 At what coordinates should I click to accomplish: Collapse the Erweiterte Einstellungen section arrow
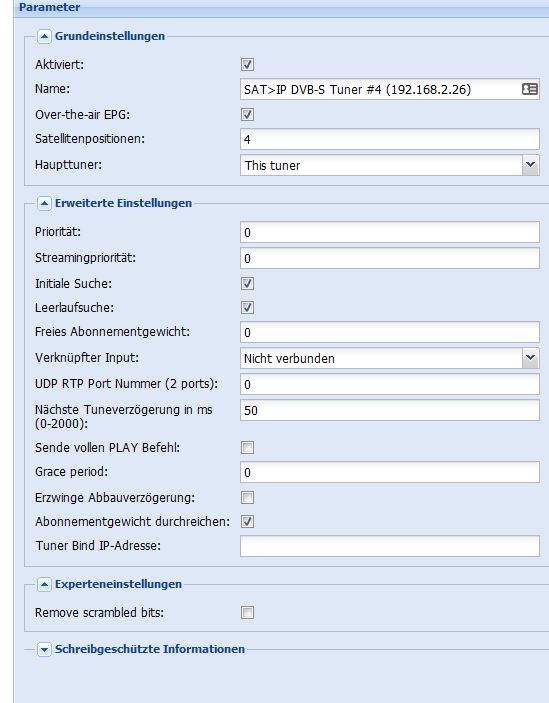(x=44, y=204)
